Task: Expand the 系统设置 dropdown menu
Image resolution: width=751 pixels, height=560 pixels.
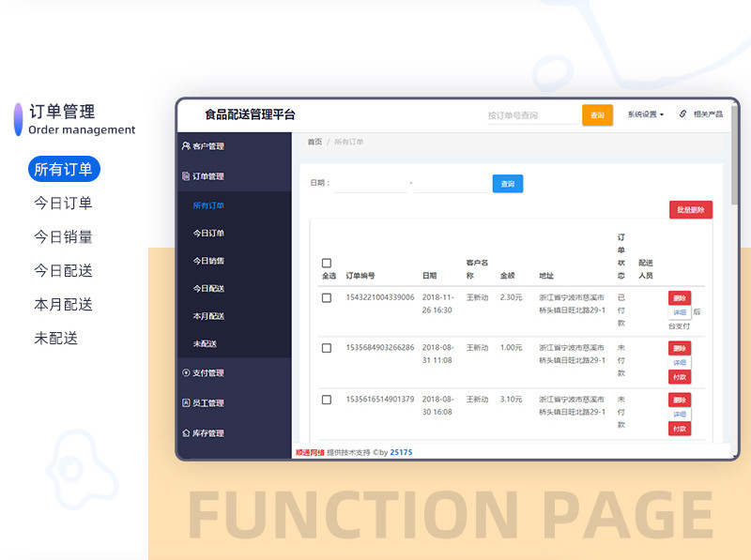Action: tap(646, 114)
